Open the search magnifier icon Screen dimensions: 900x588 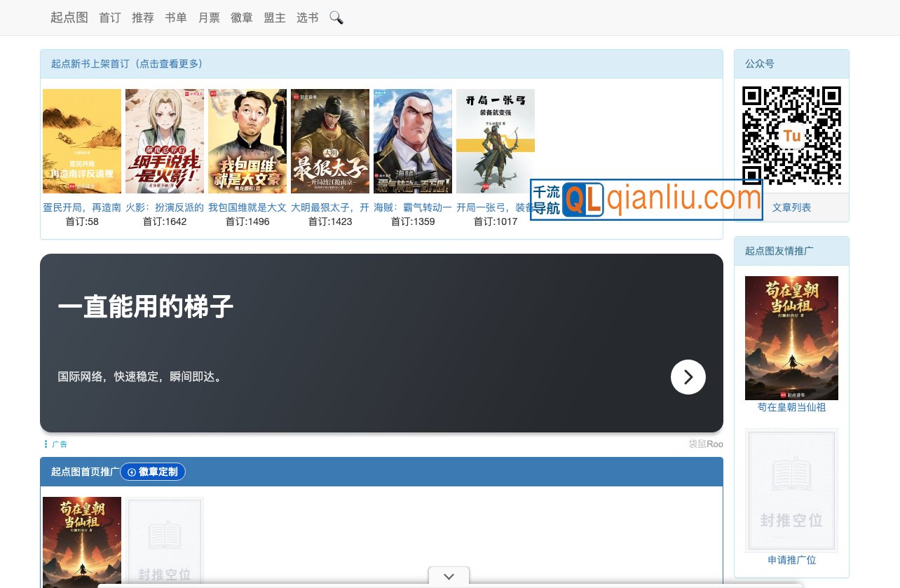pos(336,18)
